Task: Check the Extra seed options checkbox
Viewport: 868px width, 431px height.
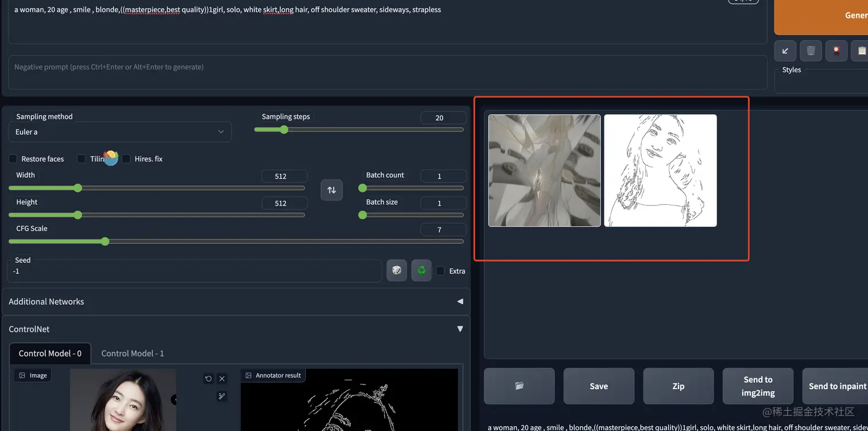Action: tap(440, 271)
